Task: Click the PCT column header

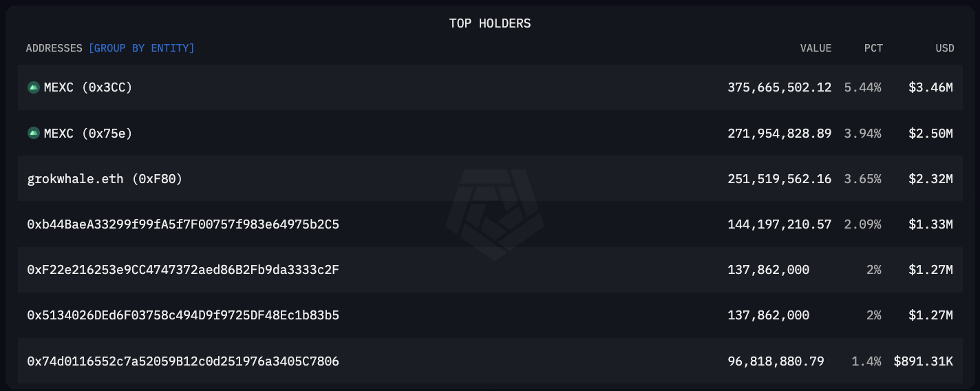Action: coord(873,48)
